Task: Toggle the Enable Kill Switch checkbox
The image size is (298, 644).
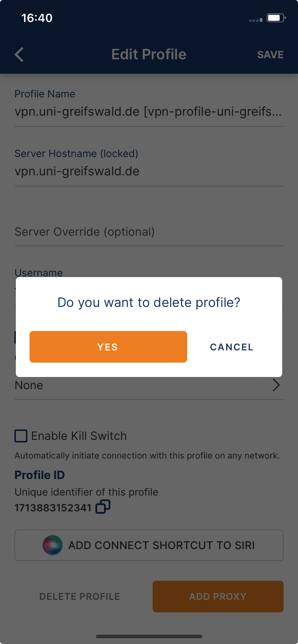Action: point(21,436)
